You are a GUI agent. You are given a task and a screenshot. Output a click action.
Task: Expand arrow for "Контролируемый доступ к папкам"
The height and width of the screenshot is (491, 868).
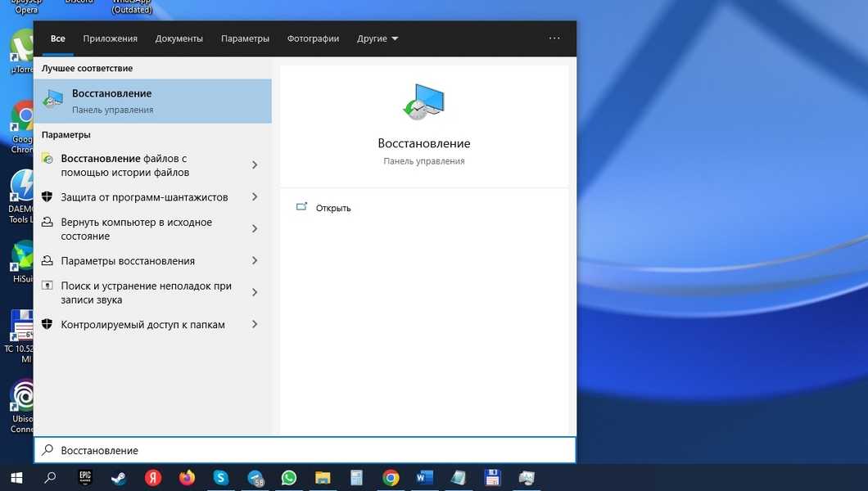click(255, 325)
